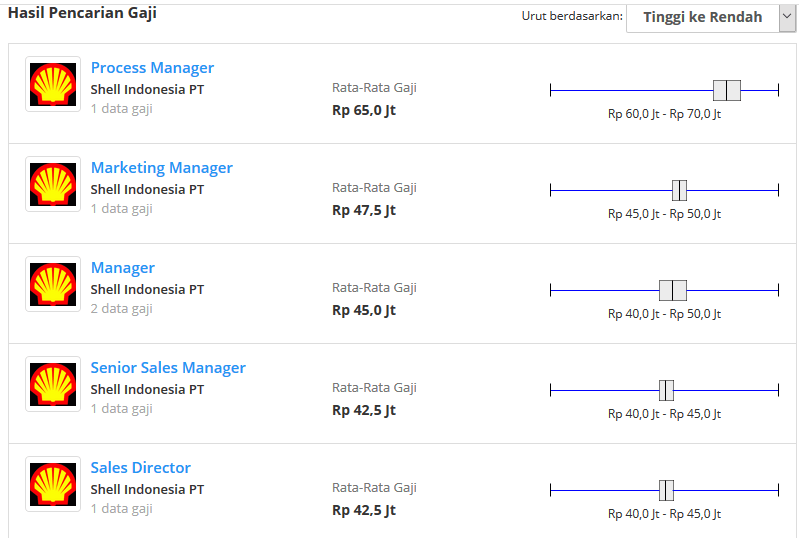Screen dimensions: 799x538
Task: Click Shell logo in the Manager row
Action: (x=53, y=284)
